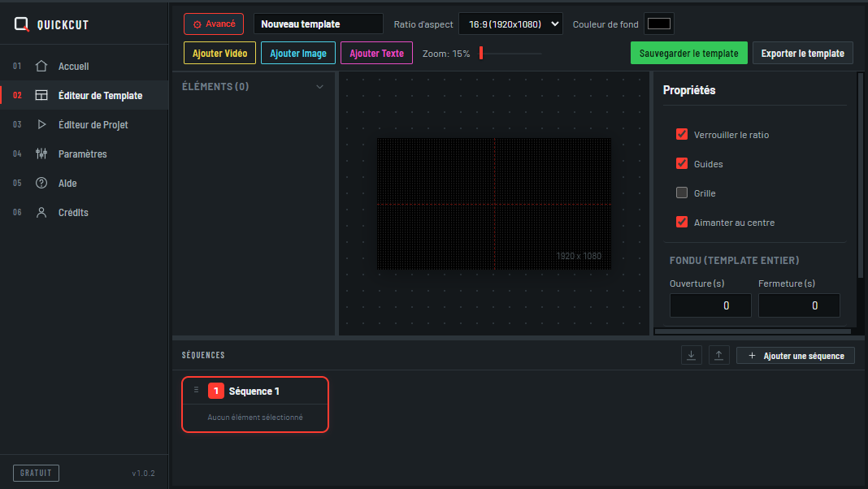Go to Accueil in the sidebar

85,66
